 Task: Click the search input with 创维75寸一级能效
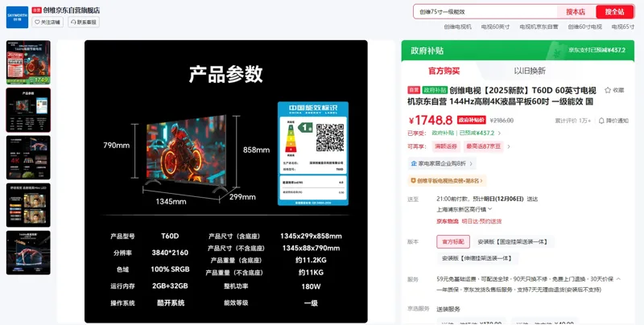[485, 12]
